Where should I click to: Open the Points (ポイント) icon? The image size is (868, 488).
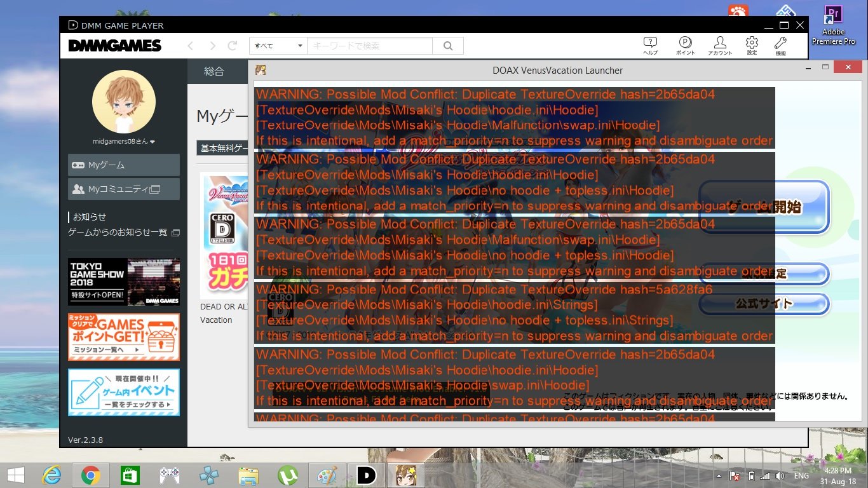pyautogui.click(x=685, y=46)
